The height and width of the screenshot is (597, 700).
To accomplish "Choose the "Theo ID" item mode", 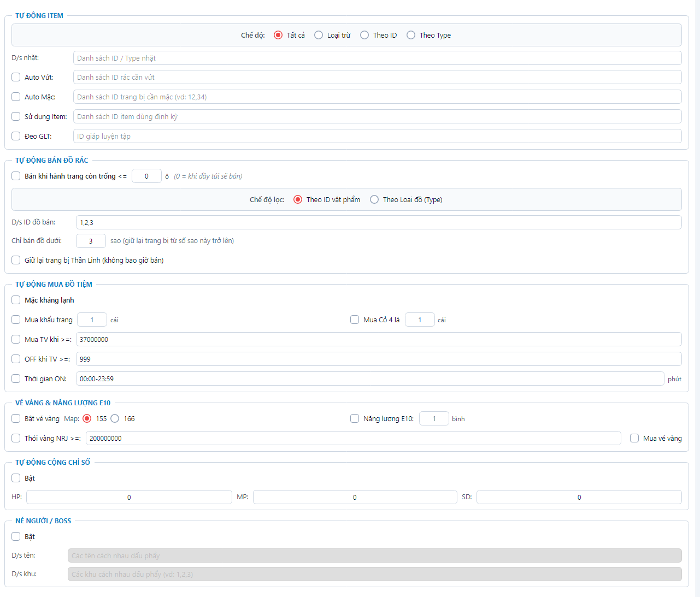I will click(x=364, y=35).
